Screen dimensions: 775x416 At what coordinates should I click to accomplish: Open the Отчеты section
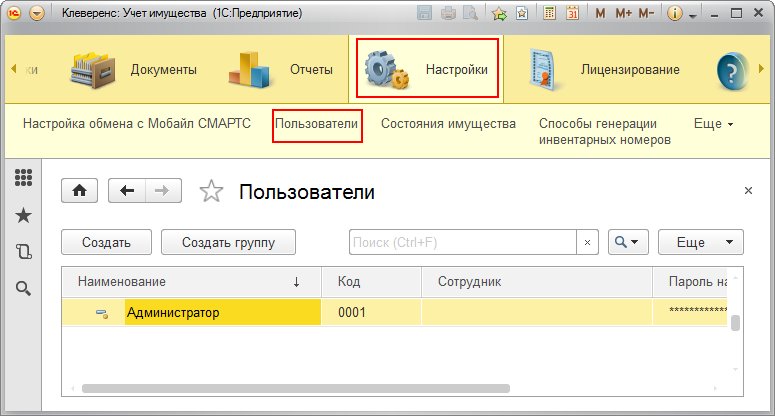[281, 70]
